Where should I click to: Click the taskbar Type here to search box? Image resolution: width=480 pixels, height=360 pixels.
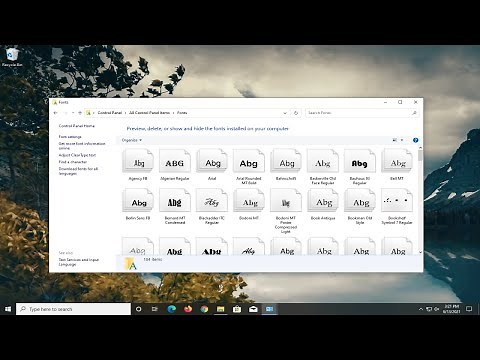pos(73,309)
